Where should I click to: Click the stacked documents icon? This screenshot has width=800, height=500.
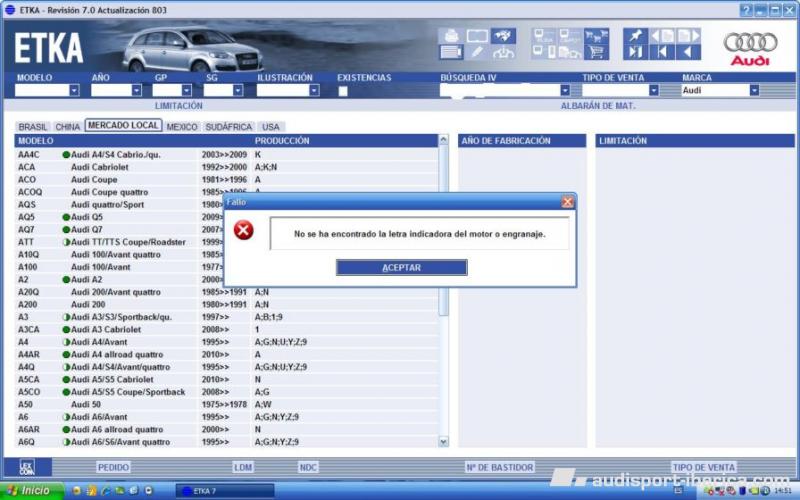click(570, 52)
